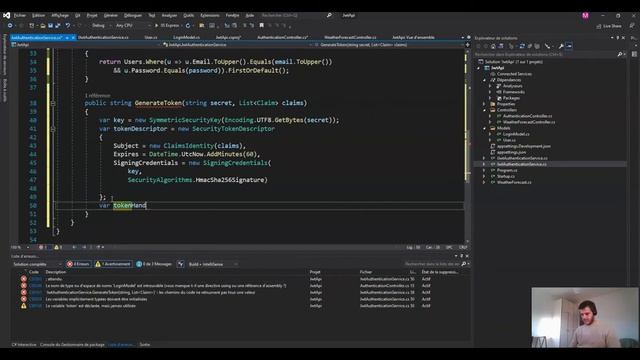Collapse the JwtApi project node
Image resolution: width=640 pixels, height=360 pixels.
tap(479, 68)
